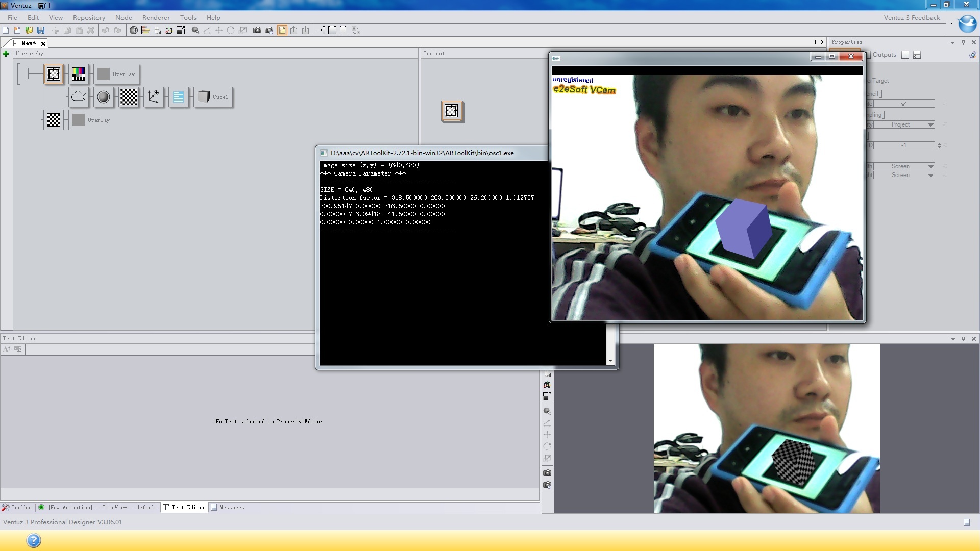The height and width of the screenshot is (551, 980).
Task: Open the Properties panel options arrow
Action: [x=952, y=42]
